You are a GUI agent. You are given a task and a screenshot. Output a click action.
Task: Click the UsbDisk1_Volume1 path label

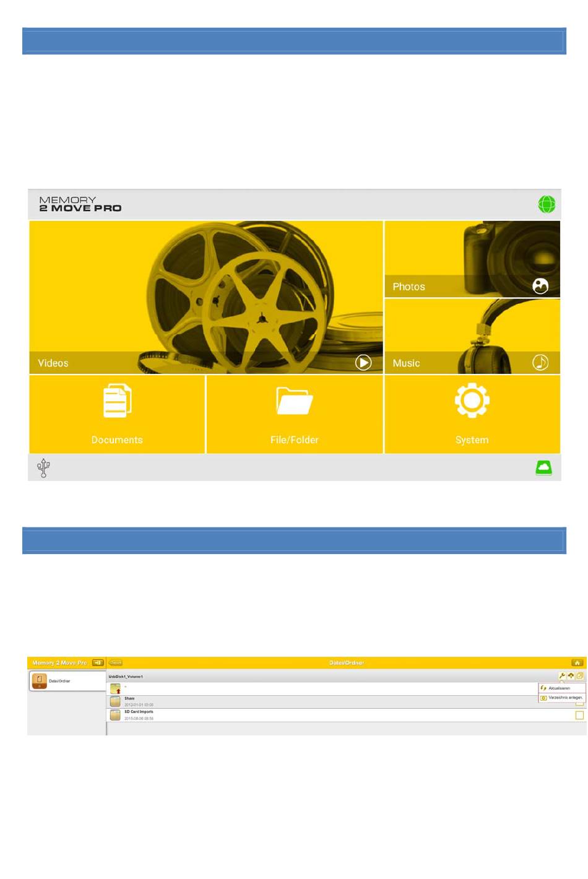pyautogui.click(x=126, y=677)
